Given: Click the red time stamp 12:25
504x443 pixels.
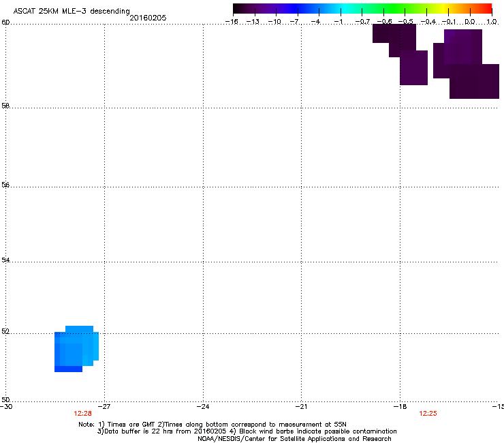Looking at the screenshot, I should pos(428,414).
